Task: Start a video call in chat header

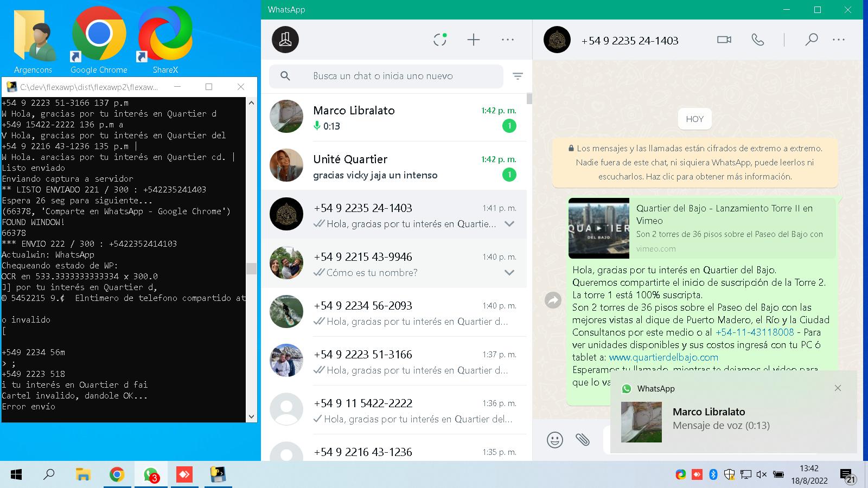Action: click(724, 40)
